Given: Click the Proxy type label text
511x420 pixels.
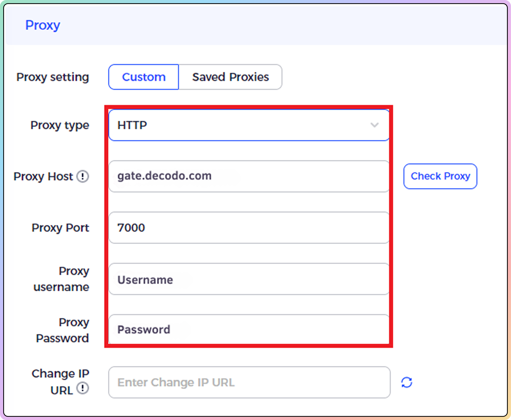Looking at the screenshot, I should pyautogui.click(x=60, y=125).
